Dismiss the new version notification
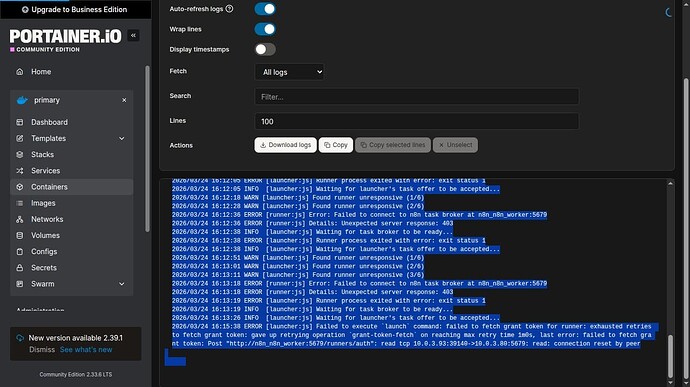 pyautogui.click(x=42, y=350)
